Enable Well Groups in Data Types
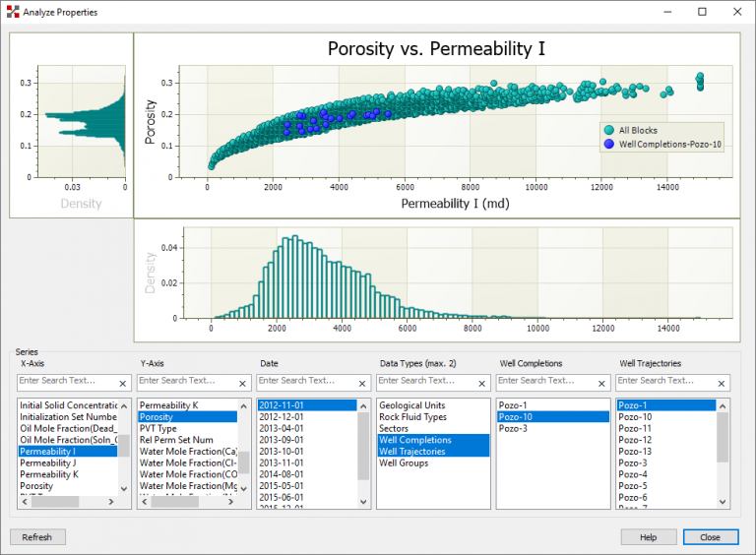The width and height of the screenshot is (756, 555). [404, 463]
